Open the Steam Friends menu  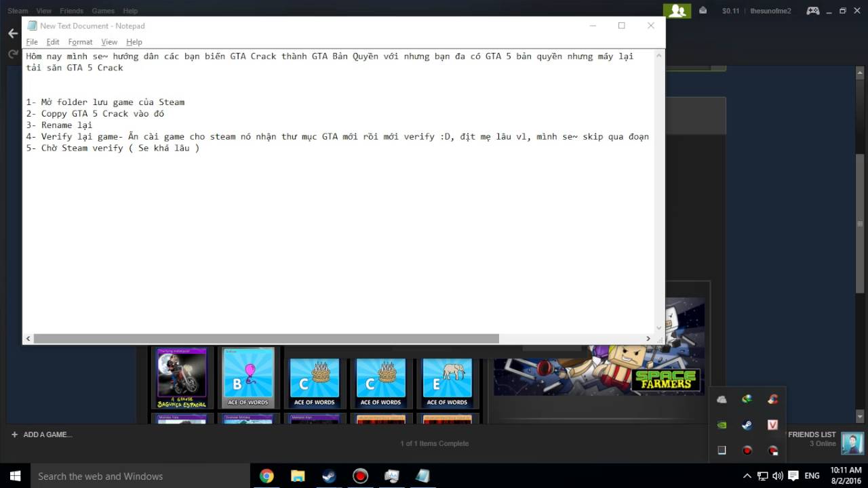coord(71,11)
